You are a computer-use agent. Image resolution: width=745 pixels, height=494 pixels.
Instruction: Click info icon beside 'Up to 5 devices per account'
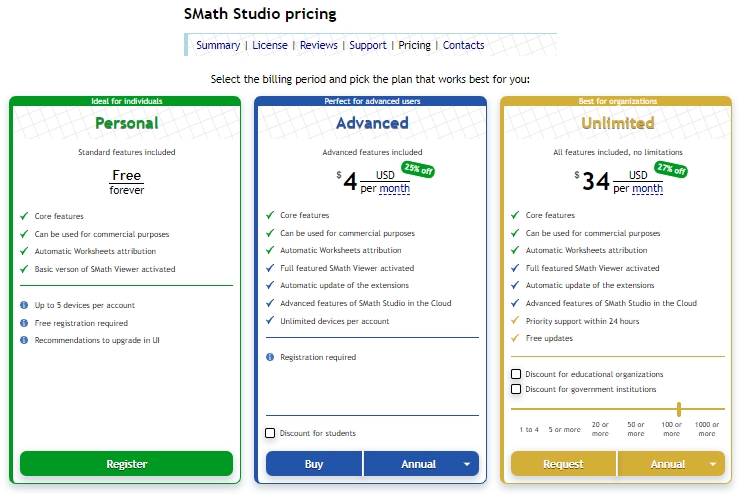tap(24, 305)
